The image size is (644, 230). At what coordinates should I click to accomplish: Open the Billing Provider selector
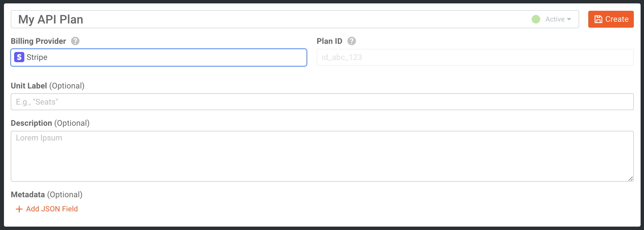click(x=158, y=57)
